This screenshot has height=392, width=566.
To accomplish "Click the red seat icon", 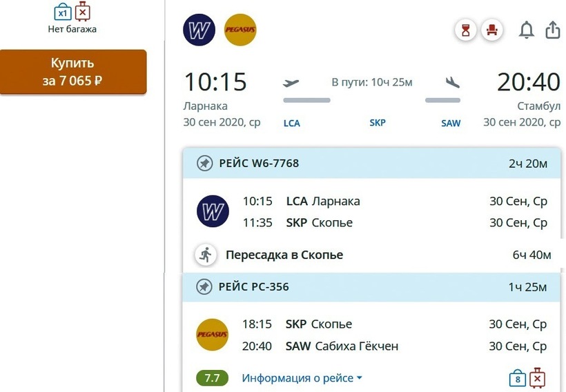I will pos(492,30).
